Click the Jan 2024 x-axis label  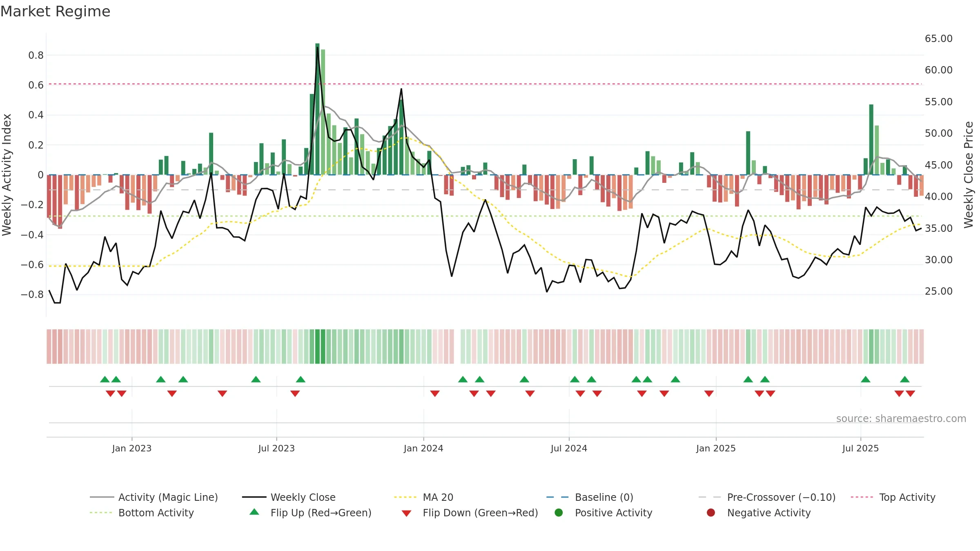click(x=423, y=448)
